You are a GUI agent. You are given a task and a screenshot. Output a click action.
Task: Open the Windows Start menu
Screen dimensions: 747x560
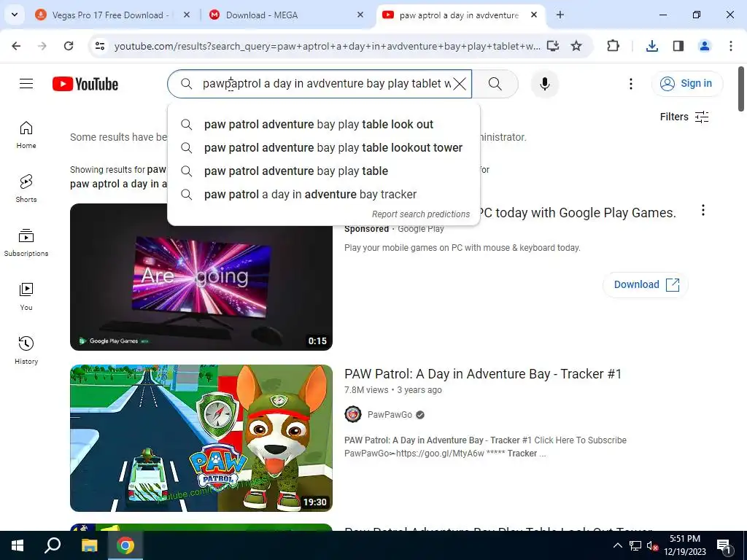coord(18,545)
